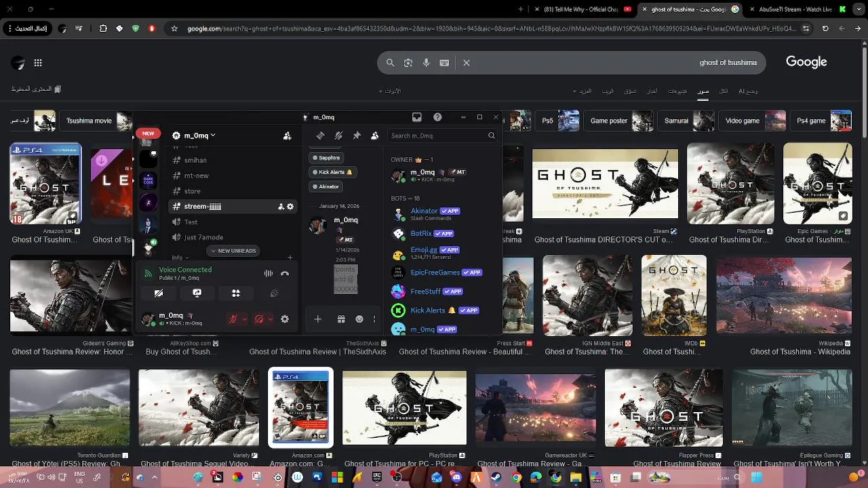Open Windows Start button on taskbar
The width and height of the screenshot is (868, 488).
click(757, 477)
